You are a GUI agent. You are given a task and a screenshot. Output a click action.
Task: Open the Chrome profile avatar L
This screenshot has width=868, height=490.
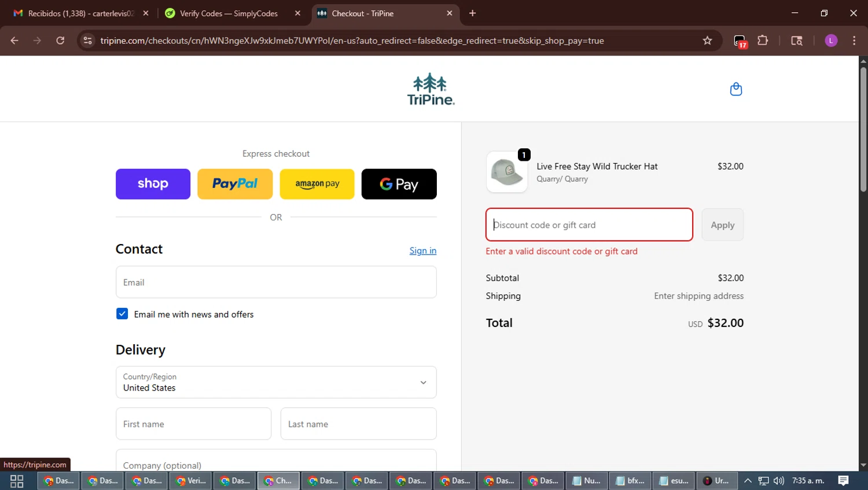[831, 40]
